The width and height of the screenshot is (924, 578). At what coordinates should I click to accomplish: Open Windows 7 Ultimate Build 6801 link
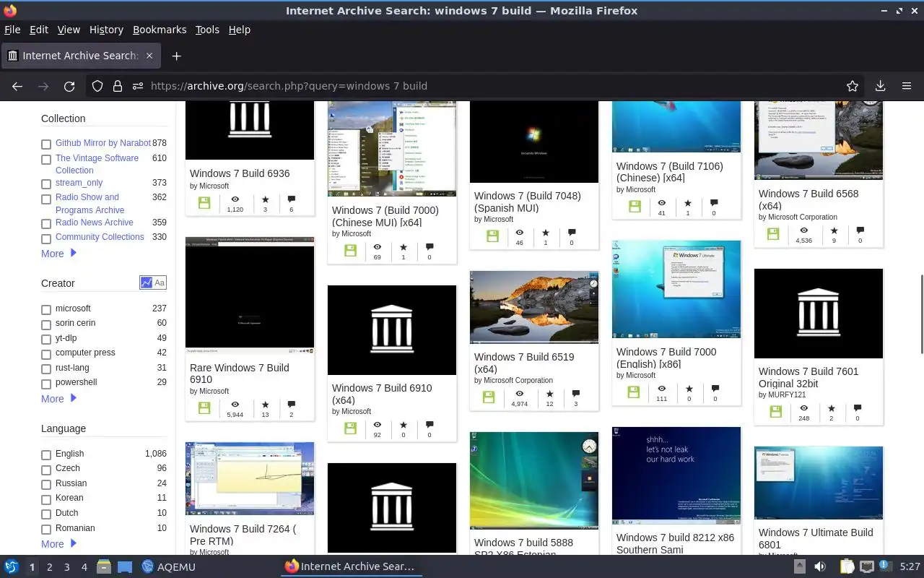[816, 538]
